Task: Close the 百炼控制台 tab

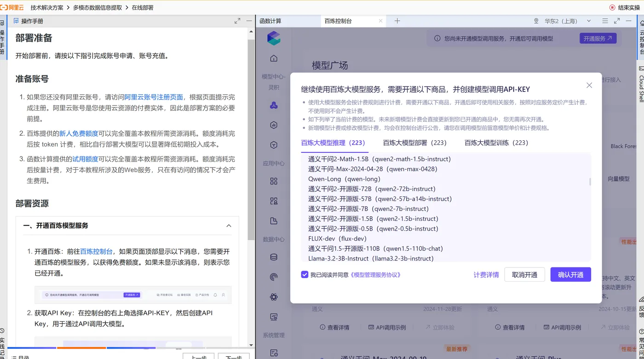Action: click(380, 21)
